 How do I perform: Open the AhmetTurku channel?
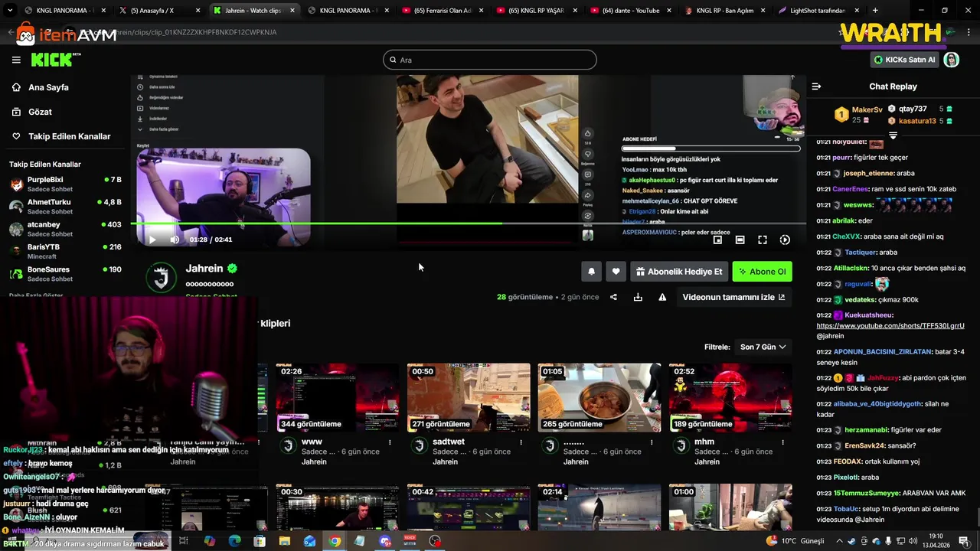[x=65, y=207]
